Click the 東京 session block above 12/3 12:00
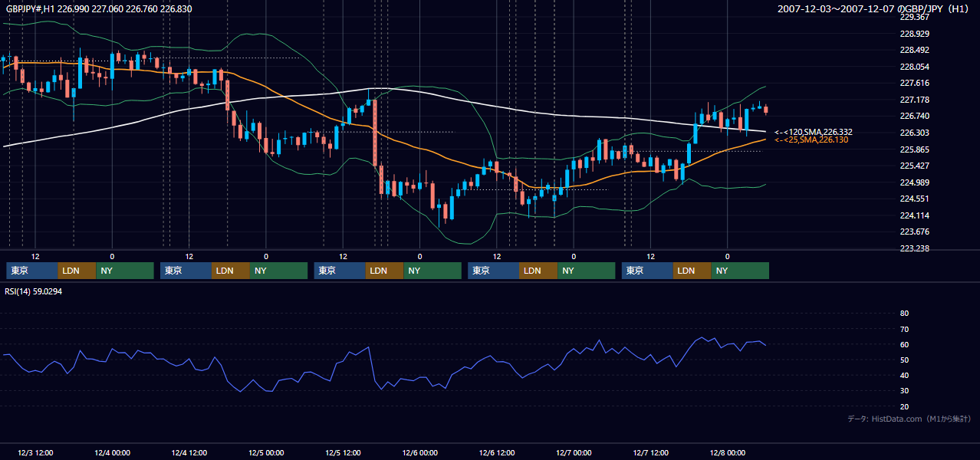The width and height of the screenshot is (980, 460). [x=31, y=271]
